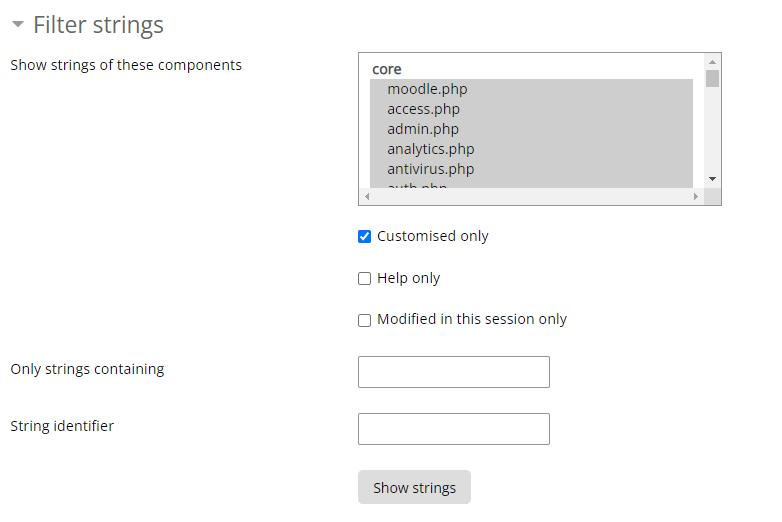Click the Filter strings heading
The width and height of the screenshot is (782, 522).
click(98, 25)
